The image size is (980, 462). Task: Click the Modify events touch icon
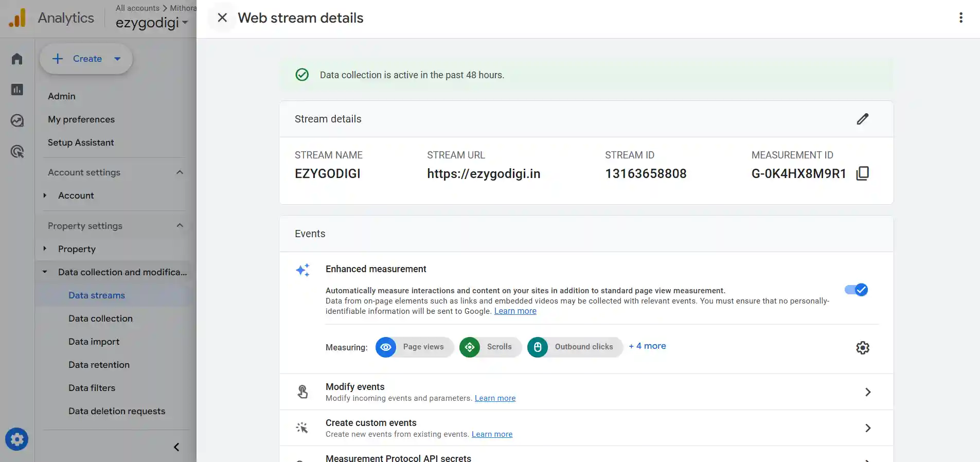pyautogui.click(x=302, y=392)
